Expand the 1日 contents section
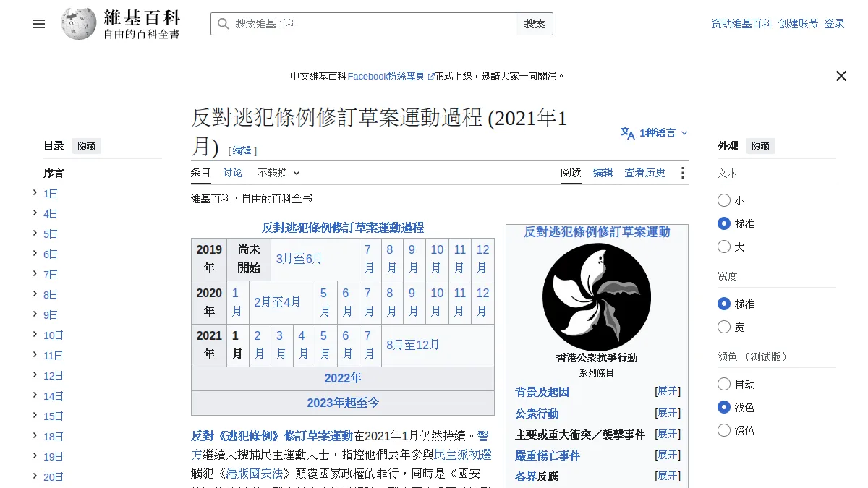868x488 pixels. [x=35, y=193]
